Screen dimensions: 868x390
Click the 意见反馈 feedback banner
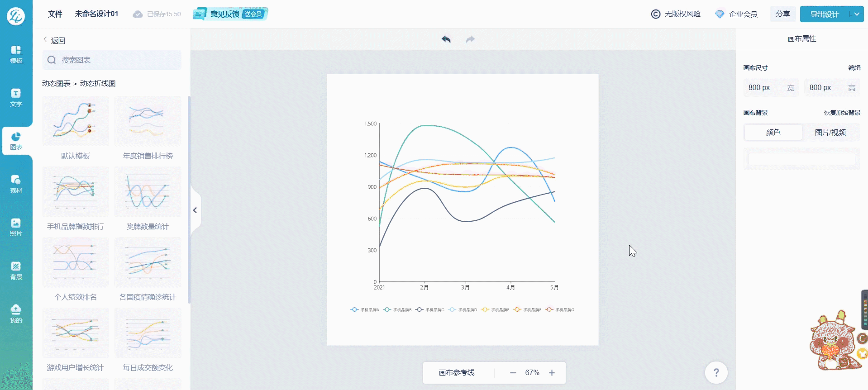(x=230, y=14)
